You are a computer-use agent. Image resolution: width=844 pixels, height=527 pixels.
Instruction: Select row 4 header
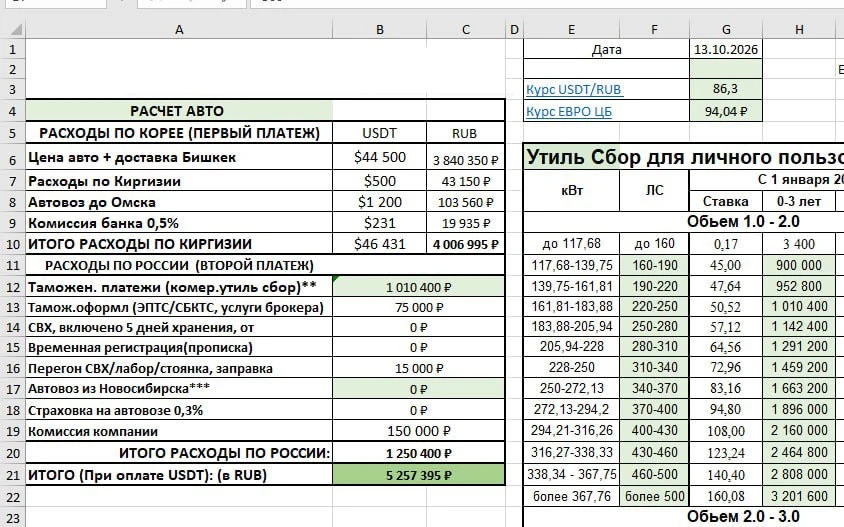12,111
